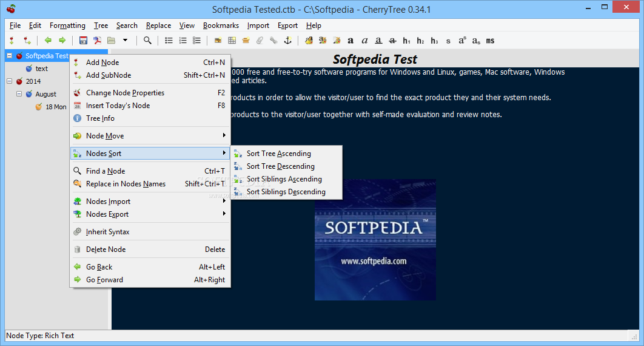Open the Formatting menu

[x=67, y=25]
